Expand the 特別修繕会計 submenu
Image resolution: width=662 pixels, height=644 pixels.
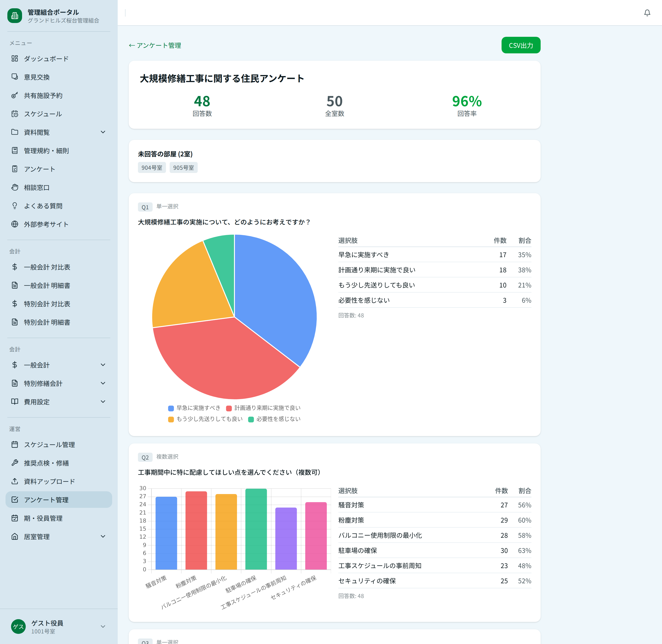pos(103,383)
